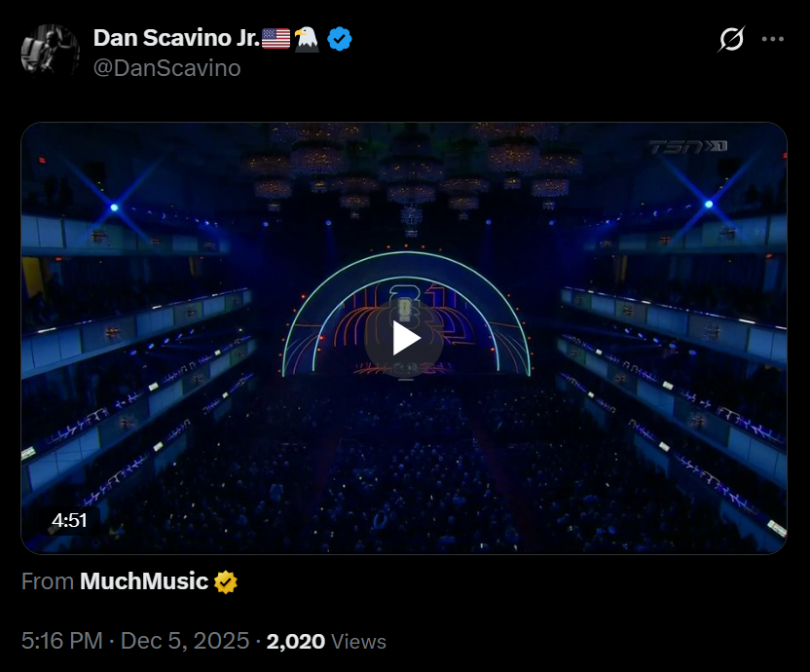Click the eagle emoji after the name
Viewport: 810px width, 672px height.
(x=307, y=39)
